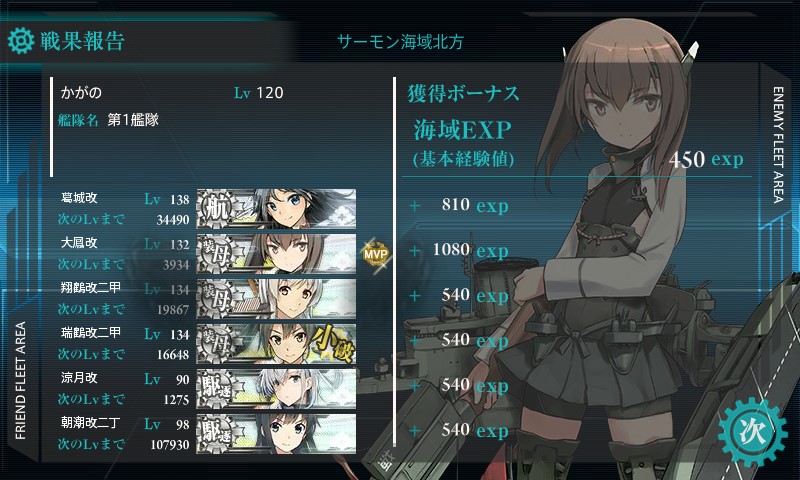This screenshot has height=480, width=800.
Task: Click 涼月改's 駆逐 ship type emblem
Action: tap(215, 389)
